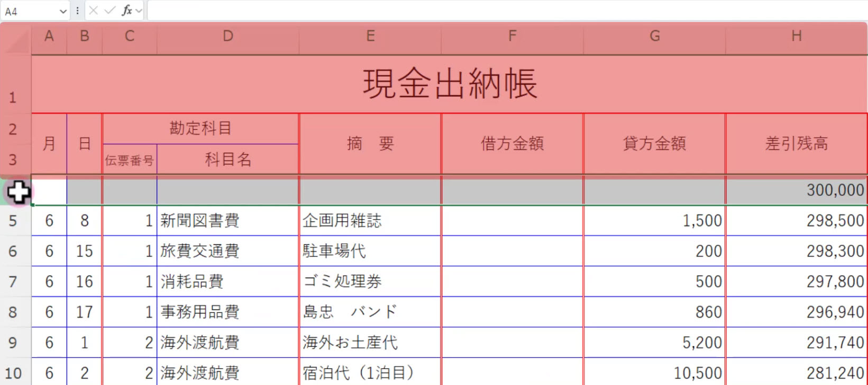
Task: Click the Enter checkmark in formula bar
Action: [109, 11]
